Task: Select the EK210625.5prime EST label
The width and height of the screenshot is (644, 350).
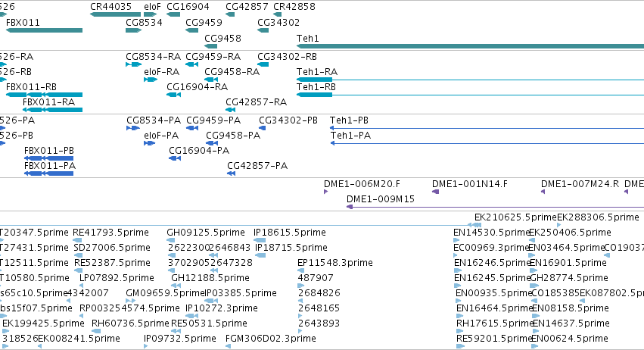Action: pyautogui.click(x=515, y=217)
